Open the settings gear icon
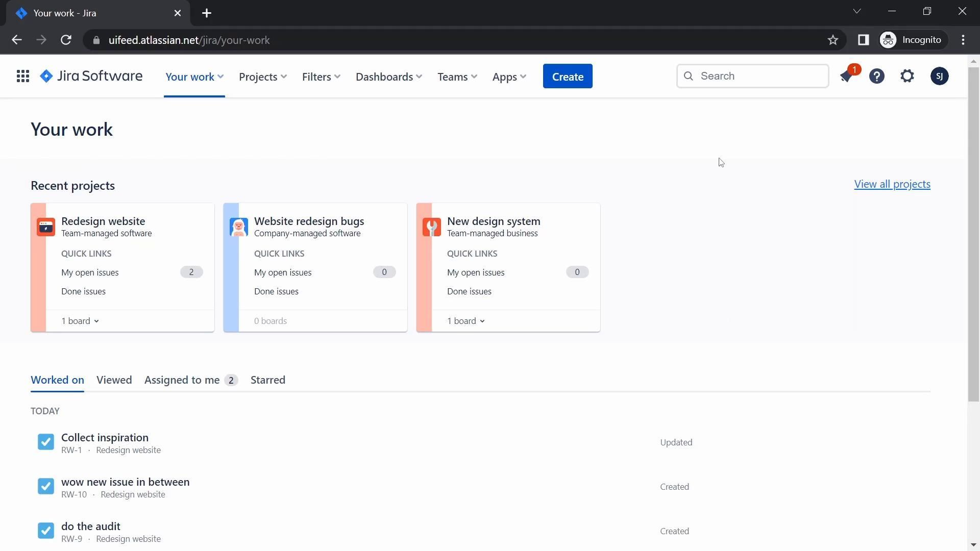The width and height of the screenshot is (980, 551). click(x=907, y=77)
